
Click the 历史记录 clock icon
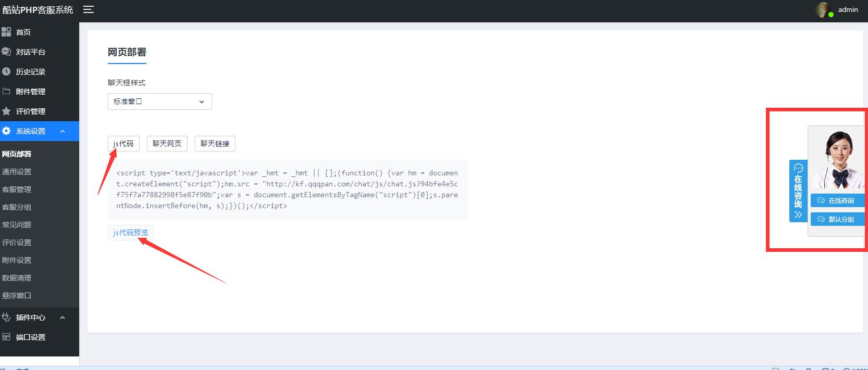[6, 72]
